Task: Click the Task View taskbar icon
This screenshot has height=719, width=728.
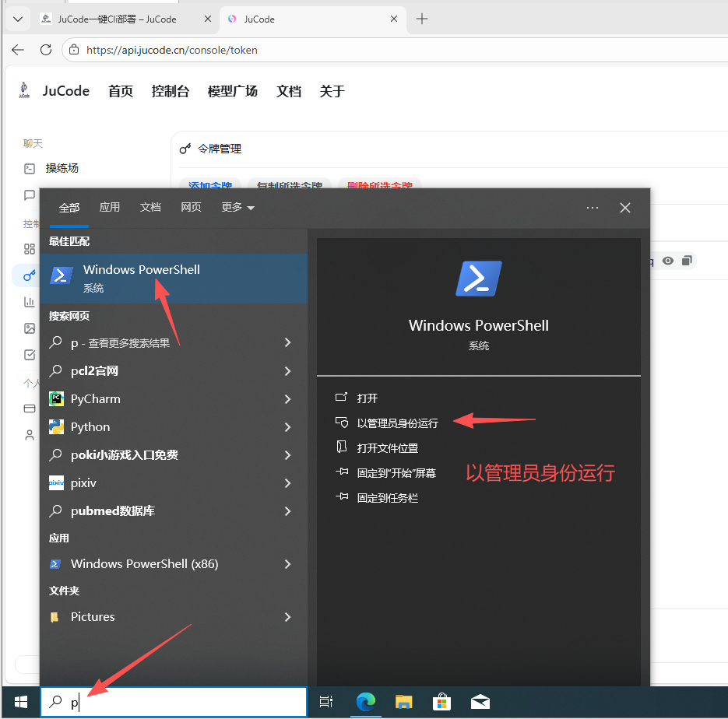Action: 326,702
